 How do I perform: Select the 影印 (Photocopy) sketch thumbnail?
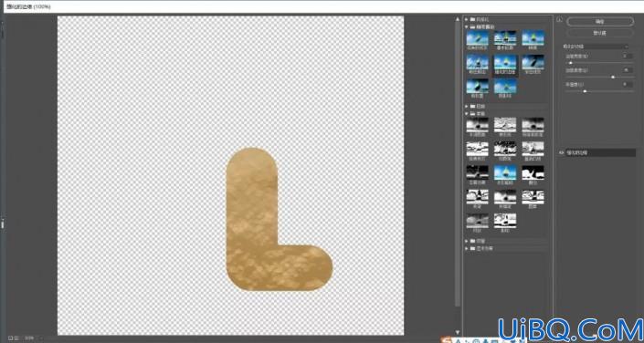(505, 221)
